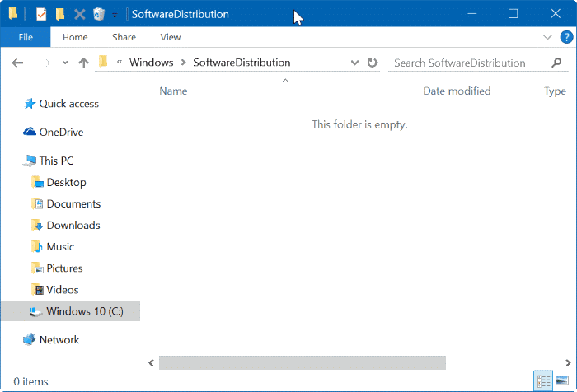This screenshot has height=392, width=577.
Task: Open the Documents folder in sidebar
Action: coord(73,203)
